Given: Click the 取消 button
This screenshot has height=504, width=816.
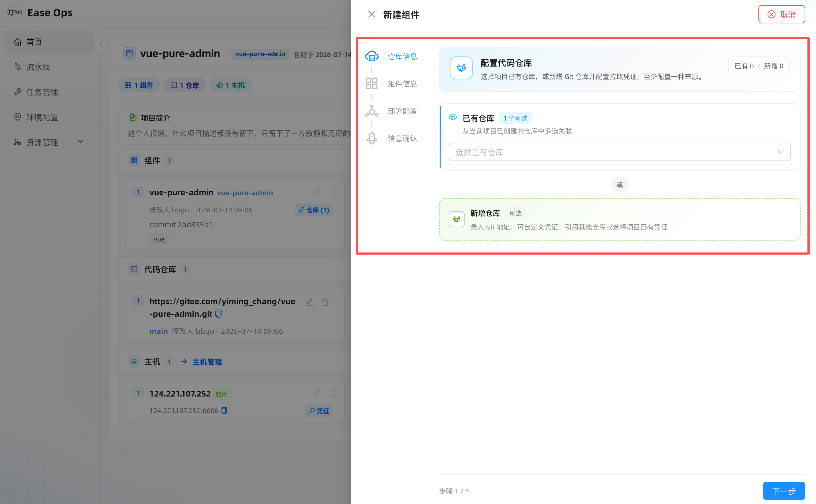Looking at the screenshot, I should click(781, 14).
